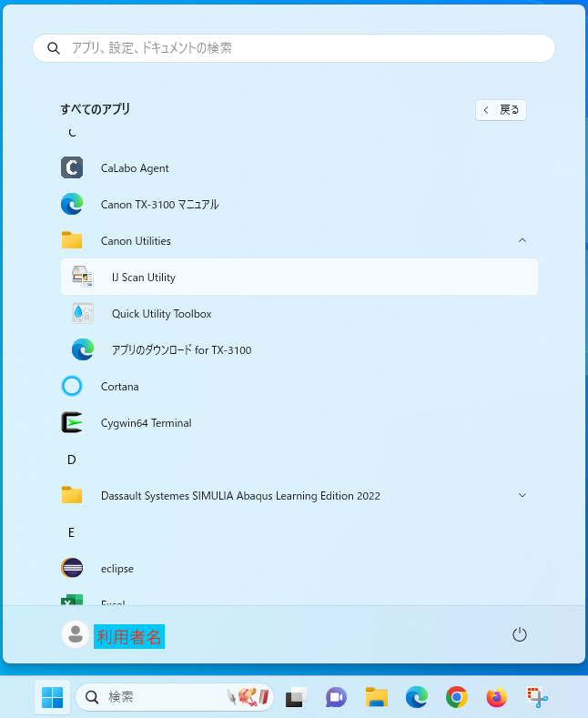The height and width of the screenshot is (718, 588).
Task: Select the アプリのダウンロード for TX-3100 label
Action: (x=181, y=349)
